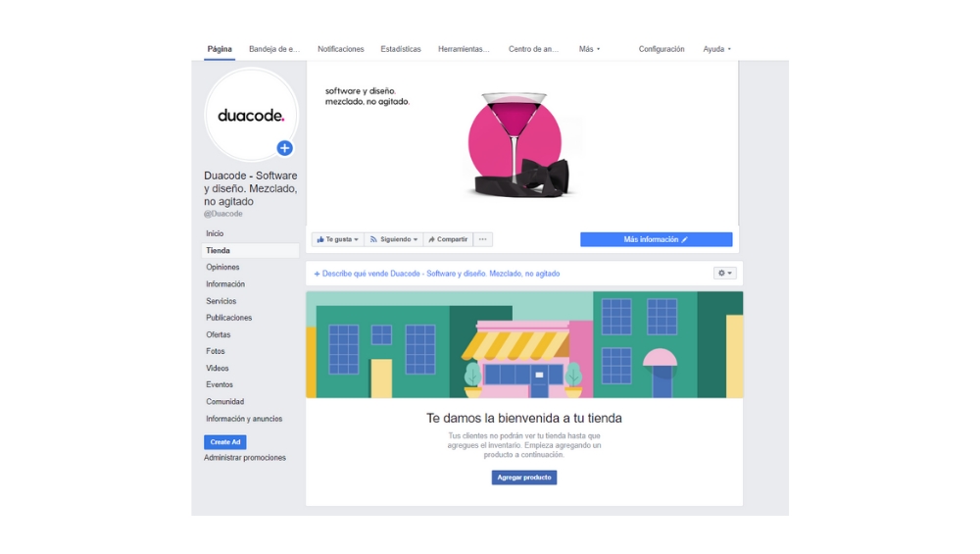
Task: Open the gear settings dropdown in shop section
Action: [x=724, y=274]
